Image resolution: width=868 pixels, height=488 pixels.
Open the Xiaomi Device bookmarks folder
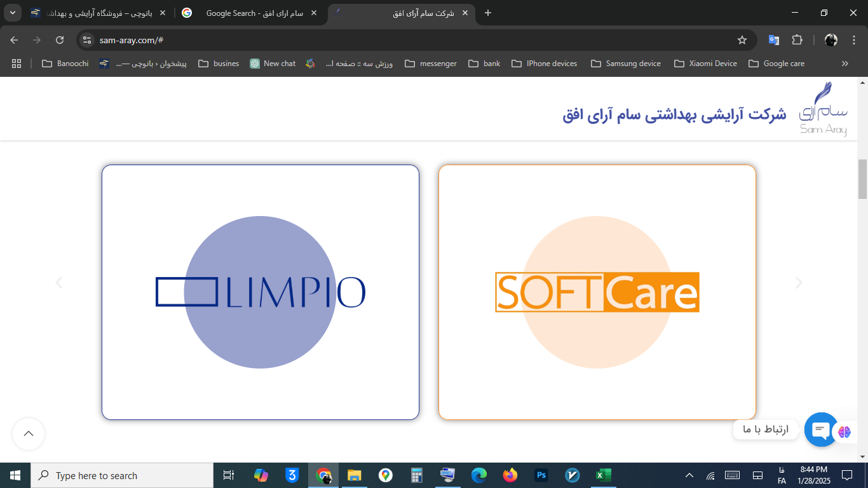tap(706, 64)
